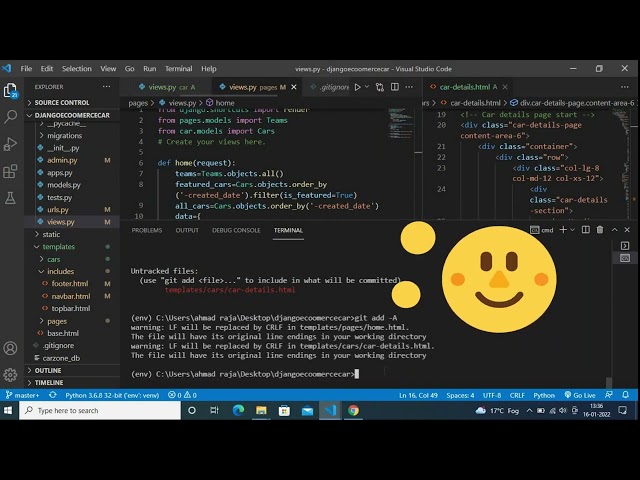Open more actions in right editor group

[x=624, y=87]
